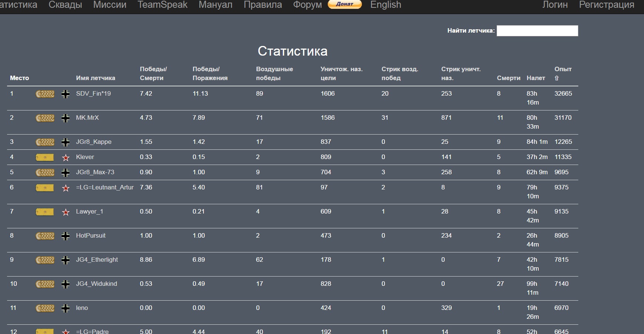The width and height of the screenshot is (644, 334).
Task: Click the 8.86 ratio in JG4_Etherlight row
Action: pyautogui.click(x=146, y=260)
